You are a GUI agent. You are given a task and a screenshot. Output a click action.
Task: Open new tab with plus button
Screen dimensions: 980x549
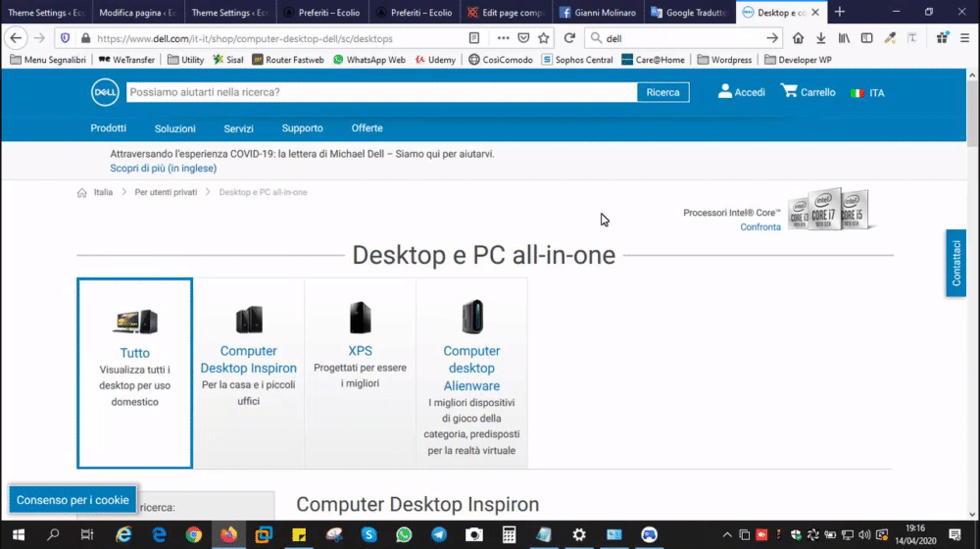(840, 12)
